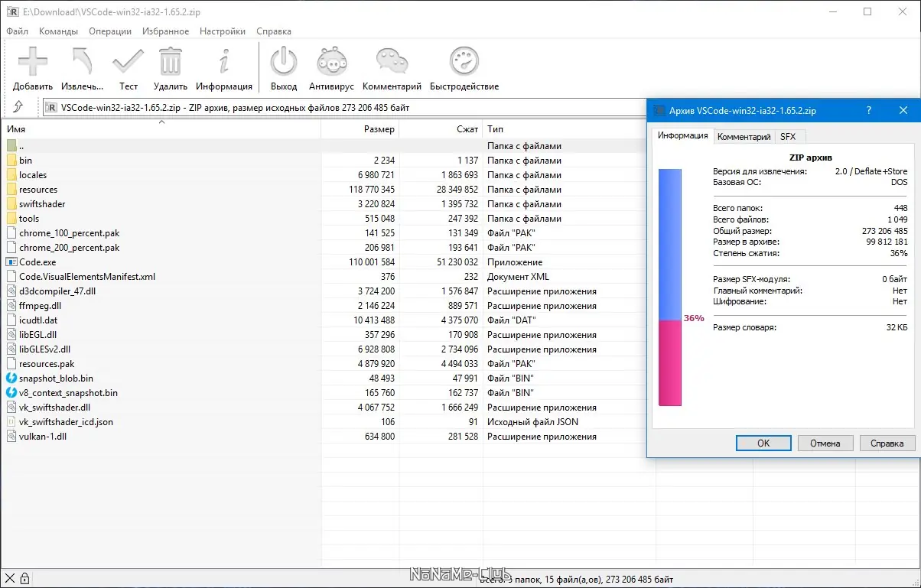Click the Отмена button
Viewport: 921px width, 588px height.
[x=825, y=443]
